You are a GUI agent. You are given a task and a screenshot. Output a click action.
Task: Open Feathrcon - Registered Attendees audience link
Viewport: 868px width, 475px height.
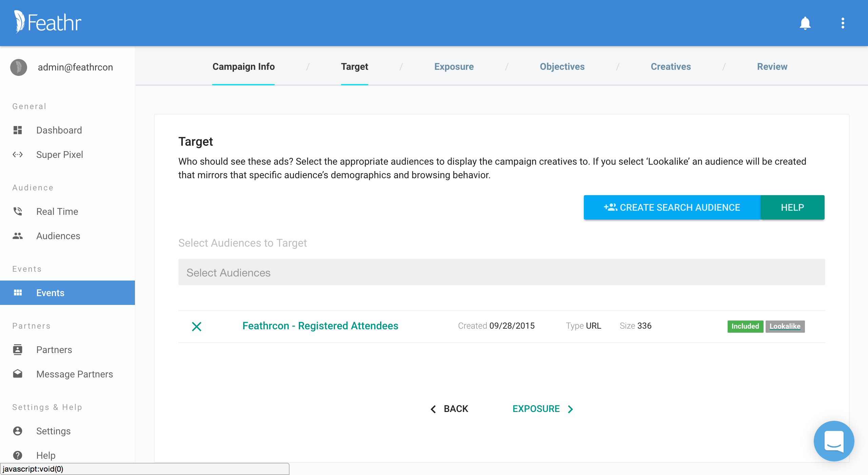pyautogui.click(x=320, y=326)
